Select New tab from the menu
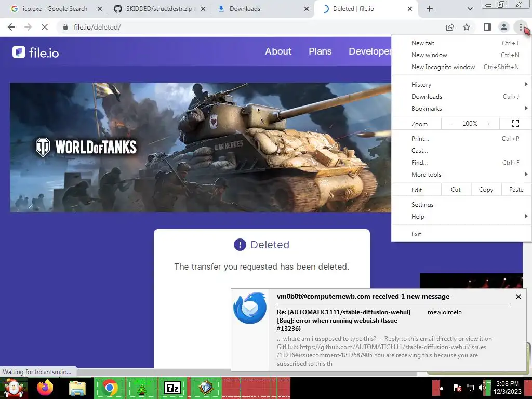The width and height of the screenshot is (532, 399). pyautogui.click(x=461, y=43)
